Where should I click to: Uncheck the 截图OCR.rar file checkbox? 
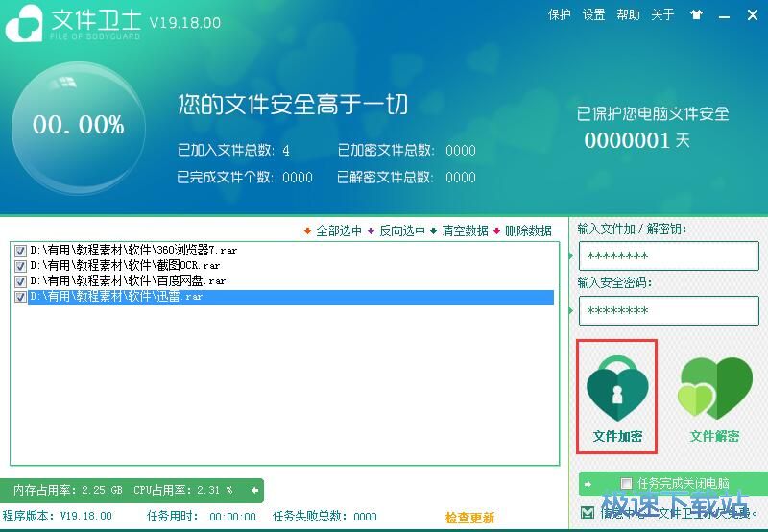(20, 266)
